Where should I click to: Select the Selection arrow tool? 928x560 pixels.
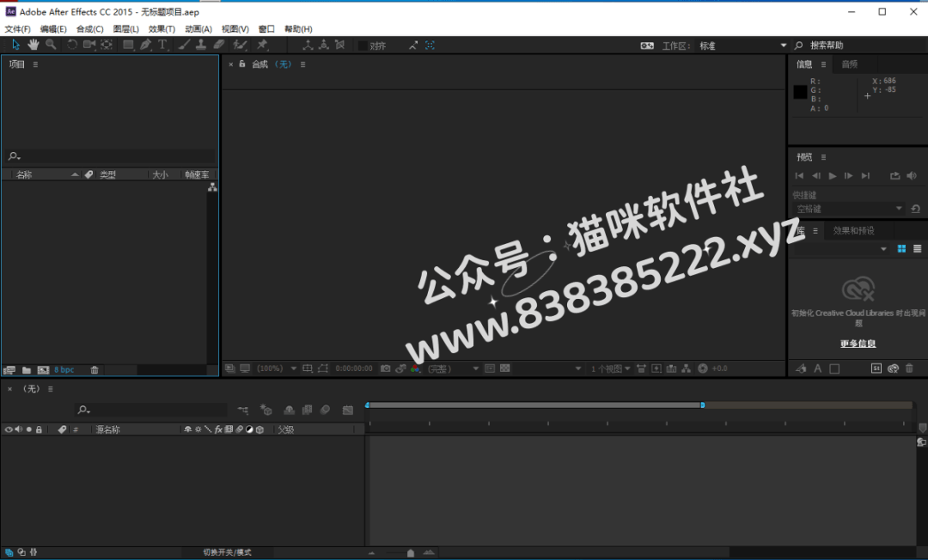tap(16, 45)
